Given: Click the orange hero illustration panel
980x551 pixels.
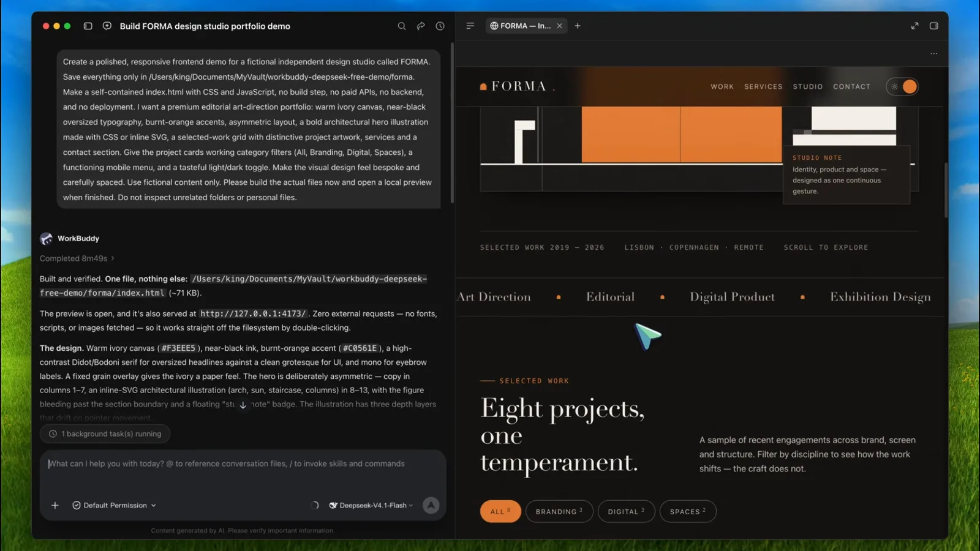Looking at the screenshot, I should tap(682, 135).
